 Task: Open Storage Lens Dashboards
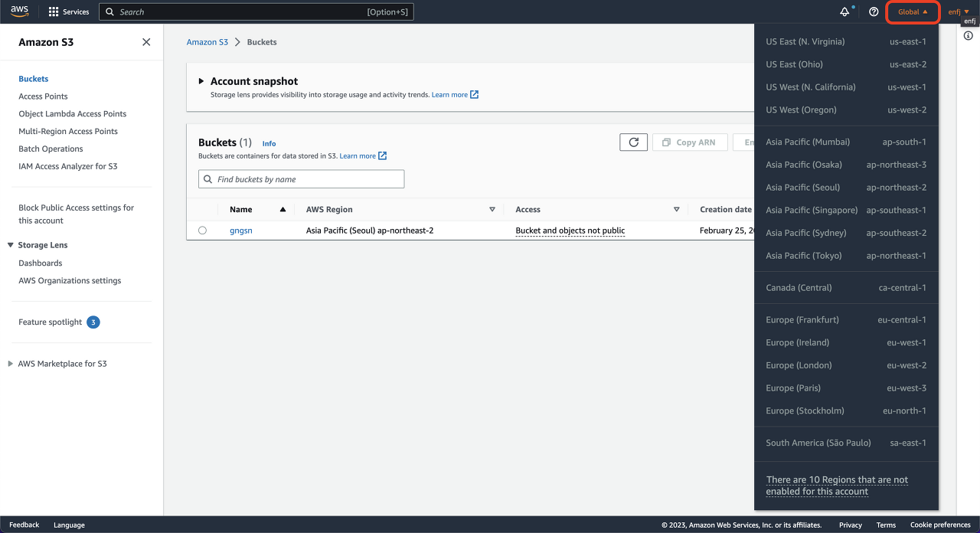[41, 263]
